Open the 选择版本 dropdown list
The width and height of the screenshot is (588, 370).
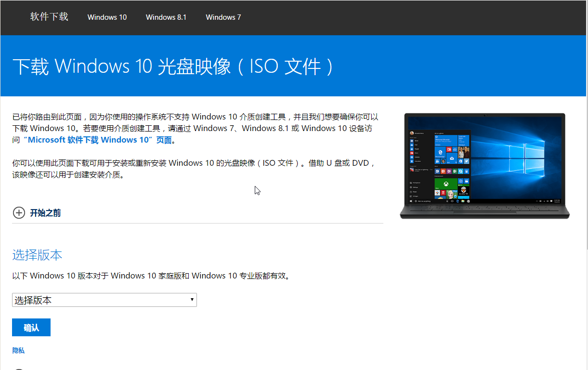(x=105, y=300)
